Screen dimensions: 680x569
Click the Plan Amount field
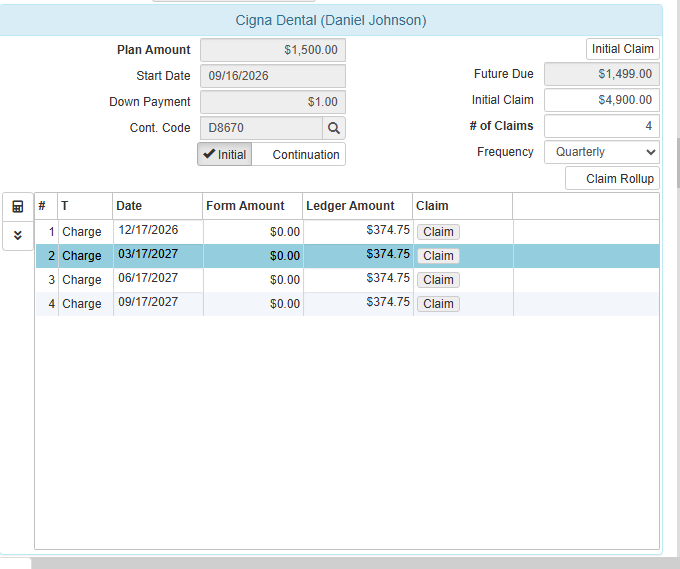pos(273,50)
